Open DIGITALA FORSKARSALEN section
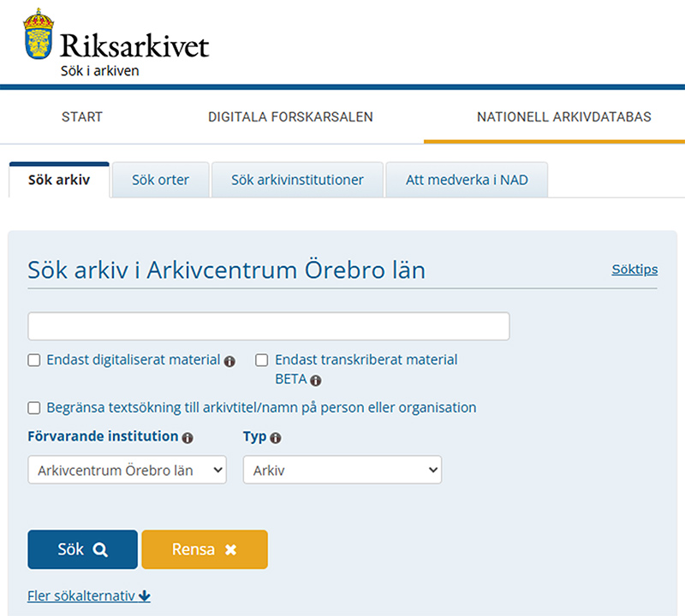The width and height of the screenshot is (685, 616). click(290, 117)
